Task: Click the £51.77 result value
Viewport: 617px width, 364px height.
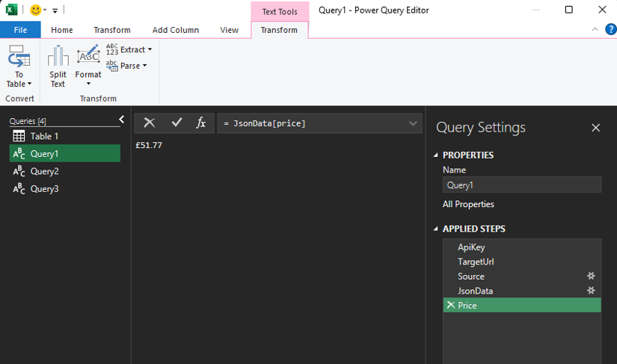Action: pyautogui.click(x=149, y=145)
